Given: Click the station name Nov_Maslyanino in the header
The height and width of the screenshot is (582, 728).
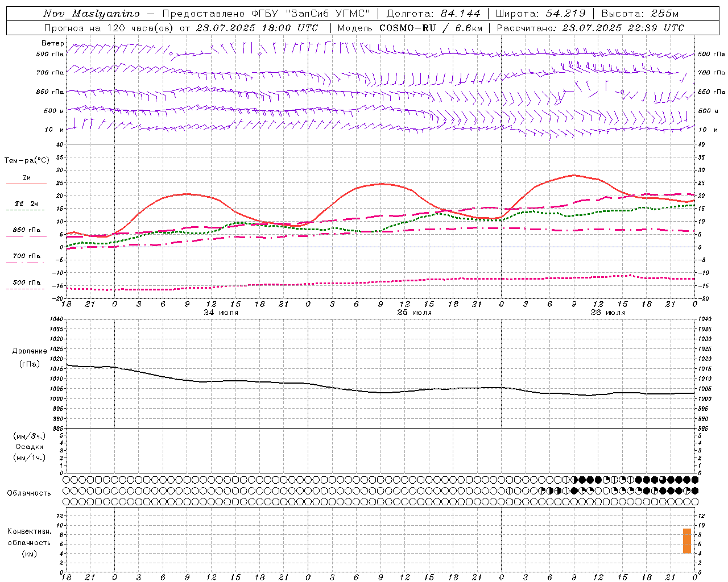Looking at the screenshot, I should (x=91, y=14).
